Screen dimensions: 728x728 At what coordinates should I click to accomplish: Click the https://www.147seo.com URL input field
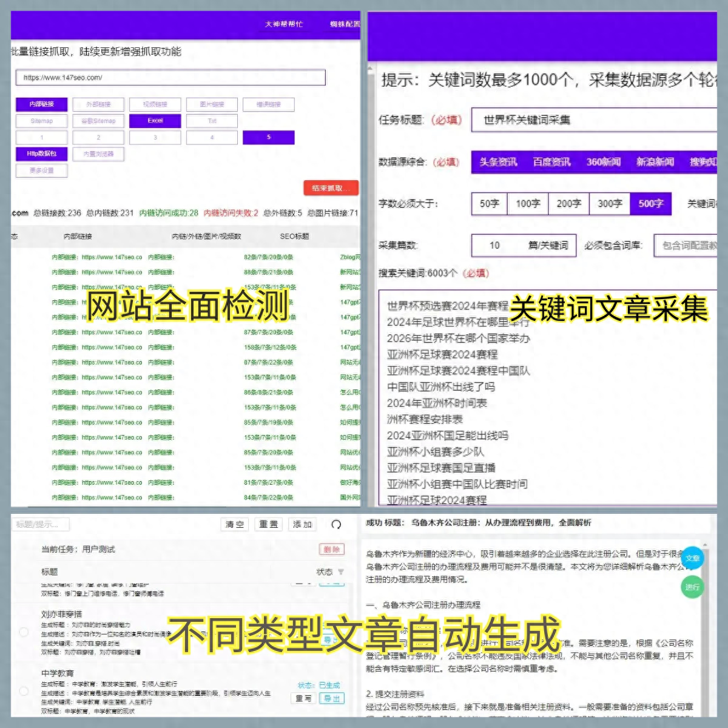pyautogui.click(x=170, y=78)
